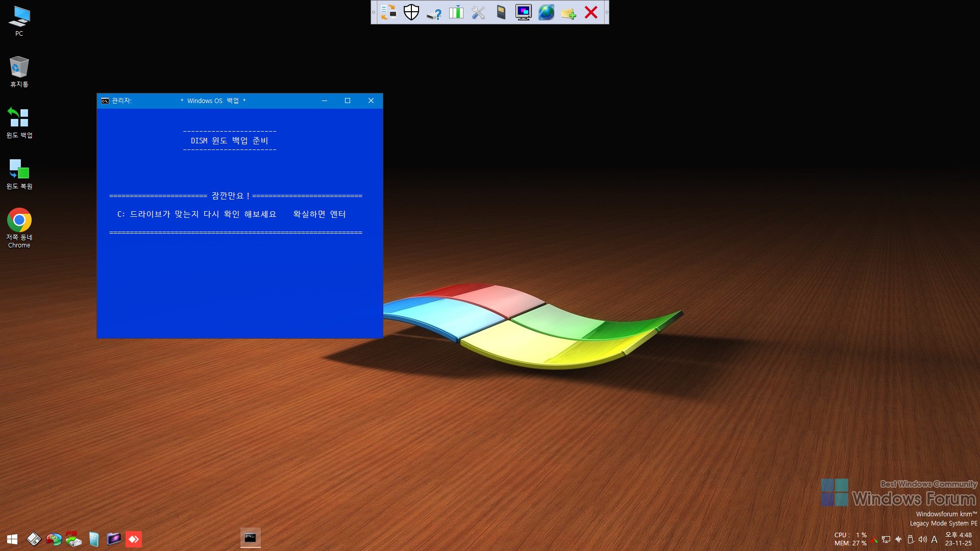Image resolution: width=980 pixels, height=551 pixels.
Task: Launch the red-green partition pie taskbar icon
Action: (x=54, y=539)
